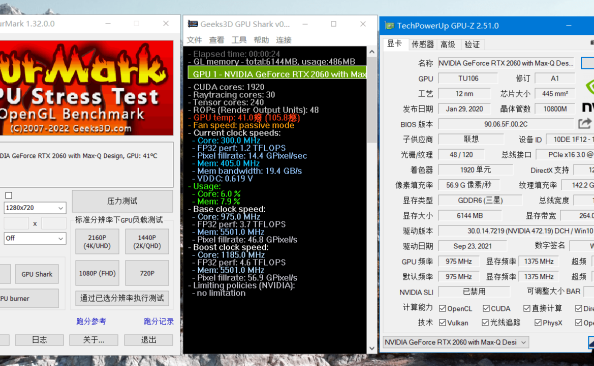Image resolution: width=594 pixels, height=366 pixels.
Task: Click the FurMark flaming logo banner
Action: point(86,88)
